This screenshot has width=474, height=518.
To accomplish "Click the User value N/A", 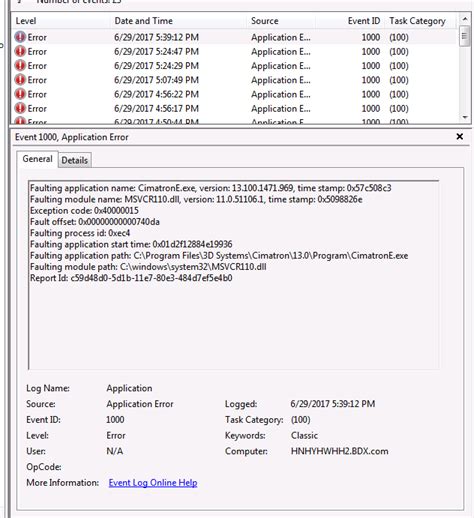I will [115, 451].
